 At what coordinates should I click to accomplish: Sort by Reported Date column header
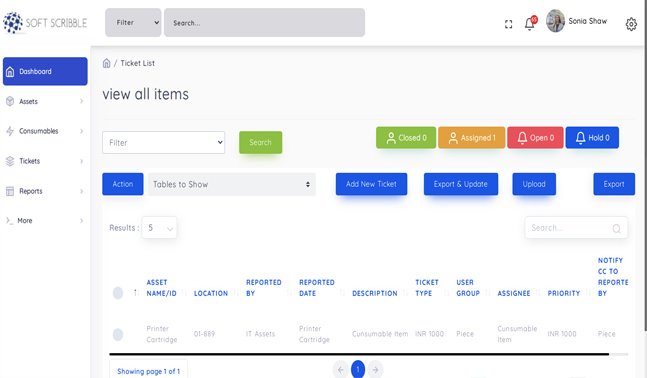click(317, 288)
